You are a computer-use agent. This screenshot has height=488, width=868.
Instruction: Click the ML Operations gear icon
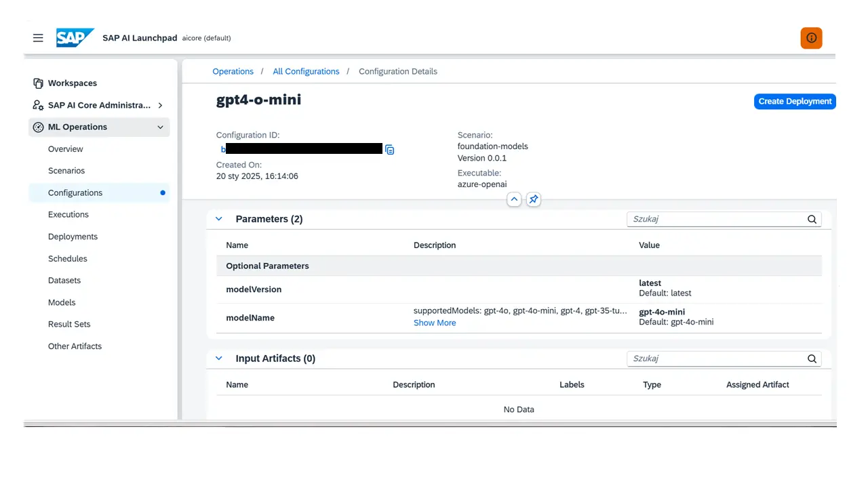click(x=38, y=127)
